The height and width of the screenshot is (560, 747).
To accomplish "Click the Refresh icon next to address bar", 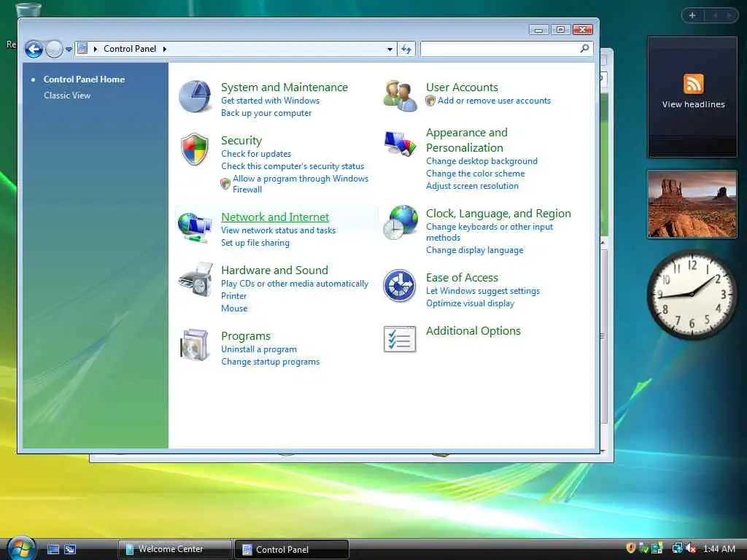I will coord(406,49).
